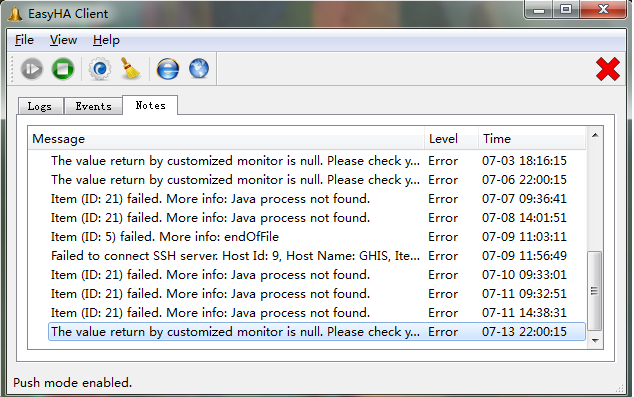
Task: Close the EasyHA Client window
Action: 603,10
